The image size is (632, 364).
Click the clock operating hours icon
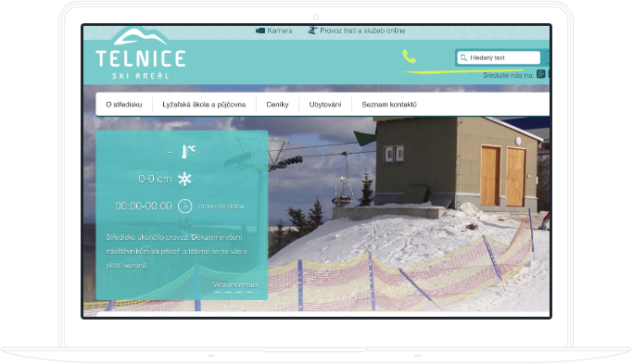click(185, 207)
